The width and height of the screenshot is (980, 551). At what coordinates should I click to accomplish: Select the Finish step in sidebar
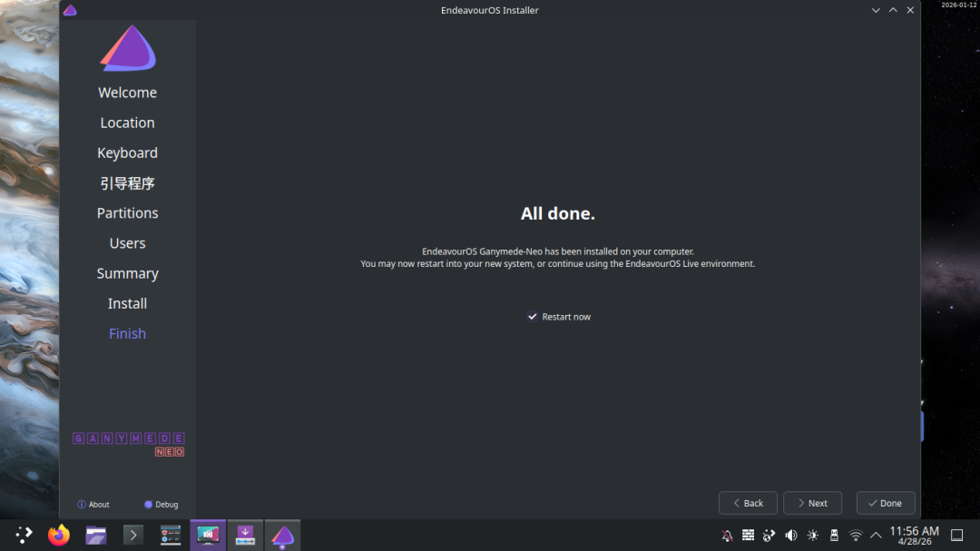point(128,333)
